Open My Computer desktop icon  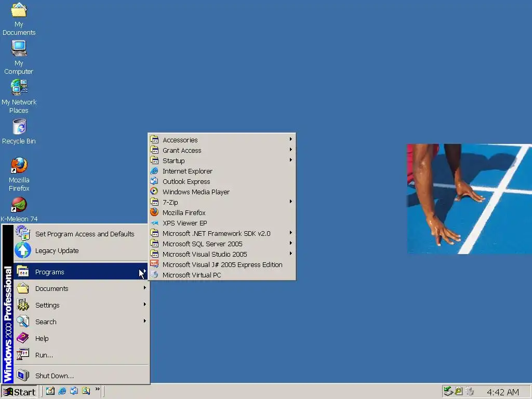(x=19, y=58)
